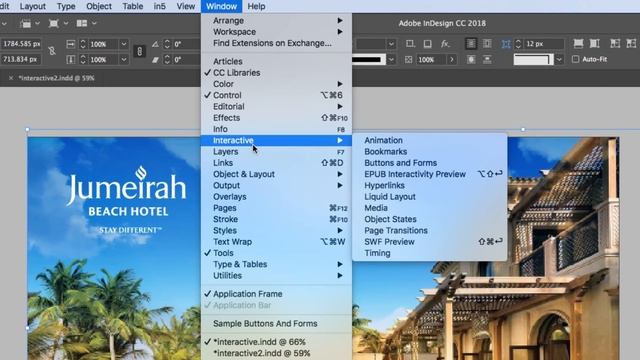Click the blue column gutter icon

(x=506, y=44)
